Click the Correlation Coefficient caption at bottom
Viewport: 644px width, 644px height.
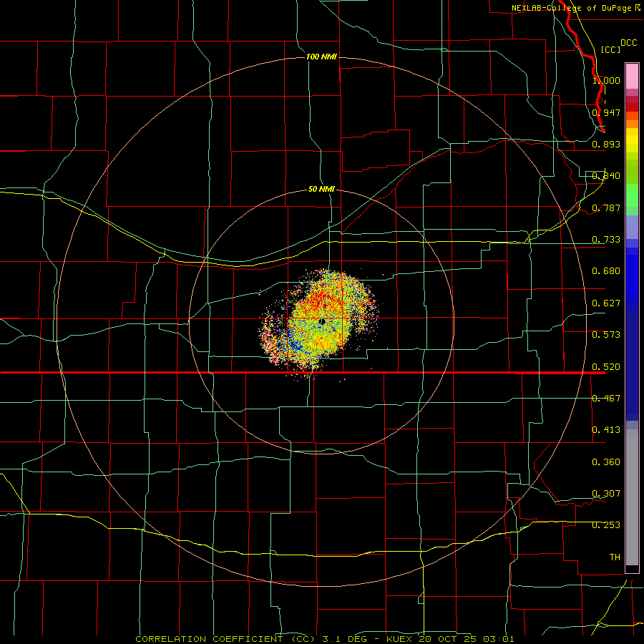[324, 639]
